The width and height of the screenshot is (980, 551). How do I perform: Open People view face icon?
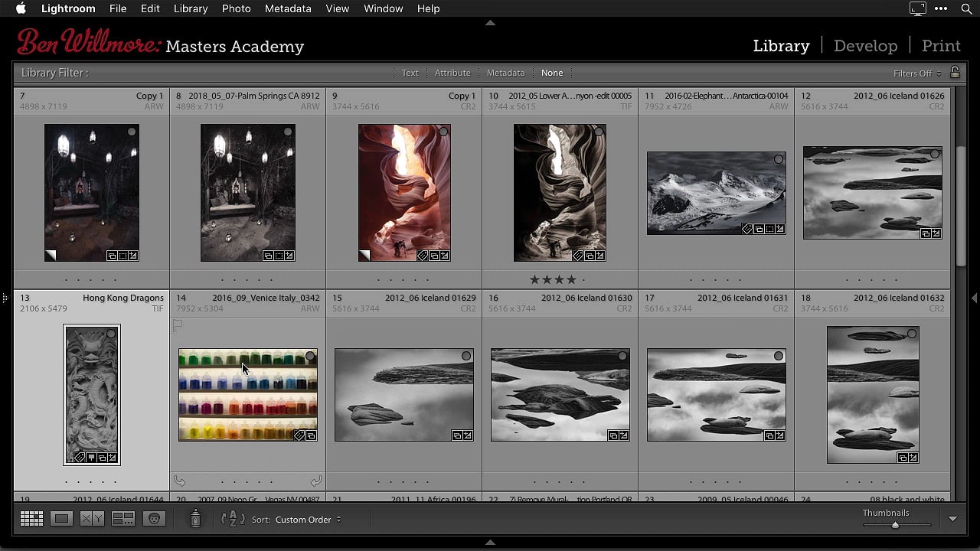point(154,519)
